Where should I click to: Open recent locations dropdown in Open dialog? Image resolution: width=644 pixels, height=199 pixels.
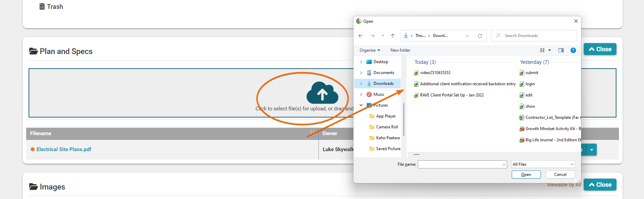pyautogui.click(x=383, y=36)
